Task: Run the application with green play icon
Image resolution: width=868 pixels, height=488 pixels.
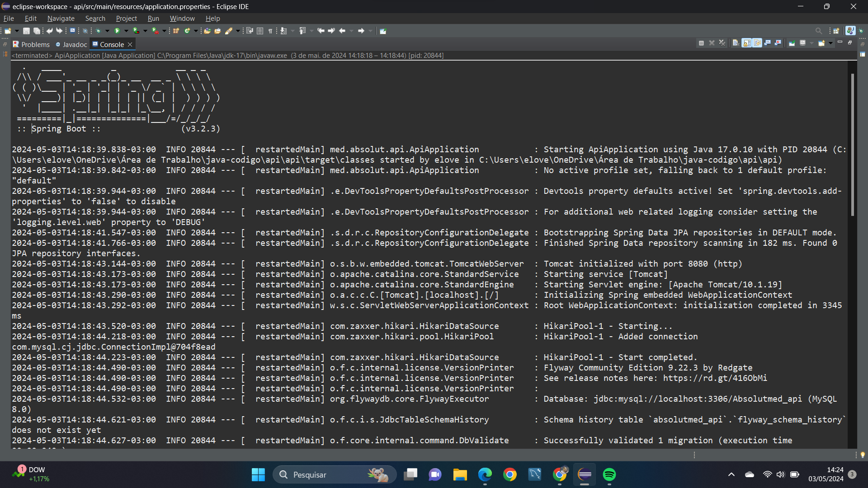Action: pyautogui.click(x=117, y=31)
